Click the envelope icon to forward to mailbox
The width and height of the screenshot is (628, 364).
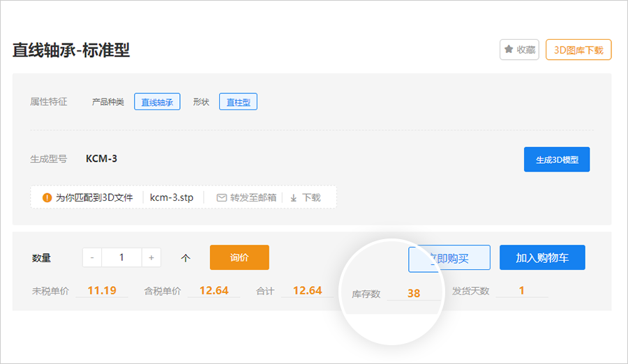click(x=222, y=197)
